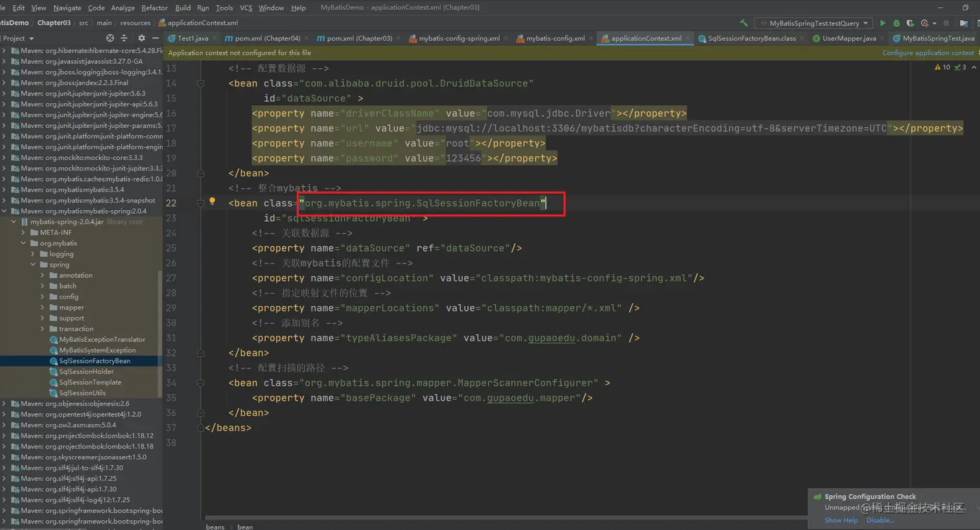The image size is (980, 530).
Task: Collapse the org.mybatis package
Action: click(x=24, y=243)
